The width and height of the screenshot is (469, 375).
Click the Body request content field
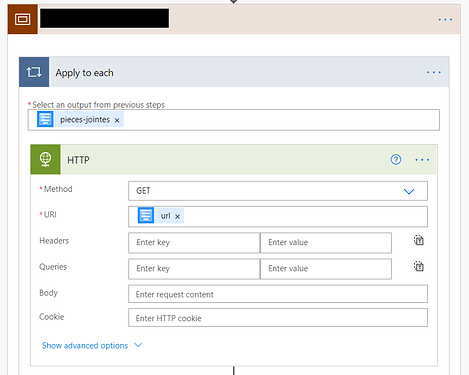[278, 294]
